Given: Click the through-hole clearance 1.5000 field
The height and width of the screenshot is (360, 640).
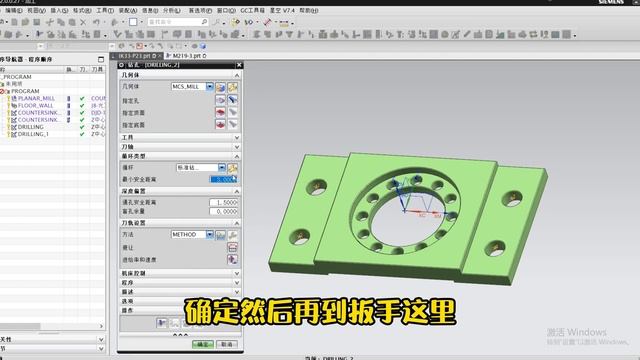Looking at the screenshot, I should [x=223, y=202].
